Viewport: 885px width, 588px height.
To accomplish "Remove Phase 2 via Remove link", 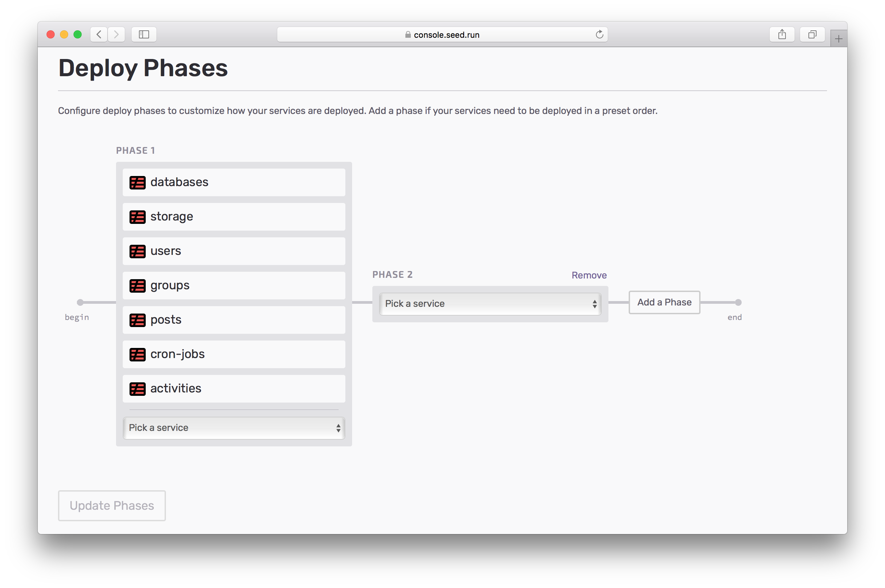I will (589, 275).
